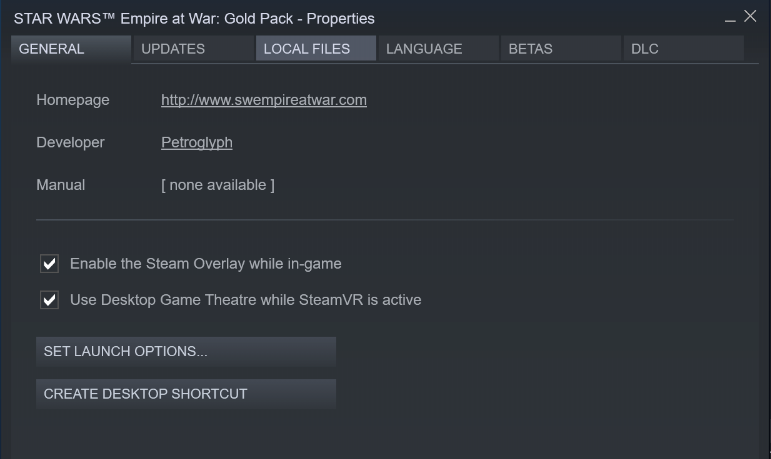Screen dimensions: 771x459
Task: Click the "[ none available ]" manual text
Action: [x=218, y=185]
